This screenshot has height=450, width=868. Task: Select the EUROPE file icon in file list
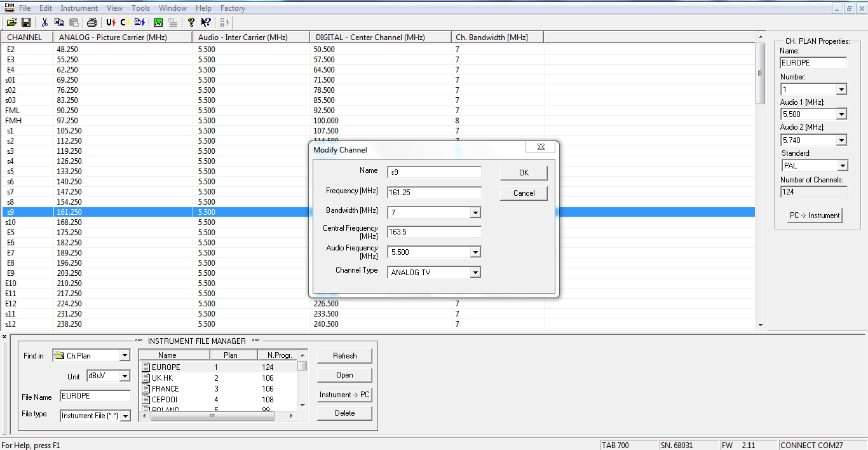click(146, 367)
